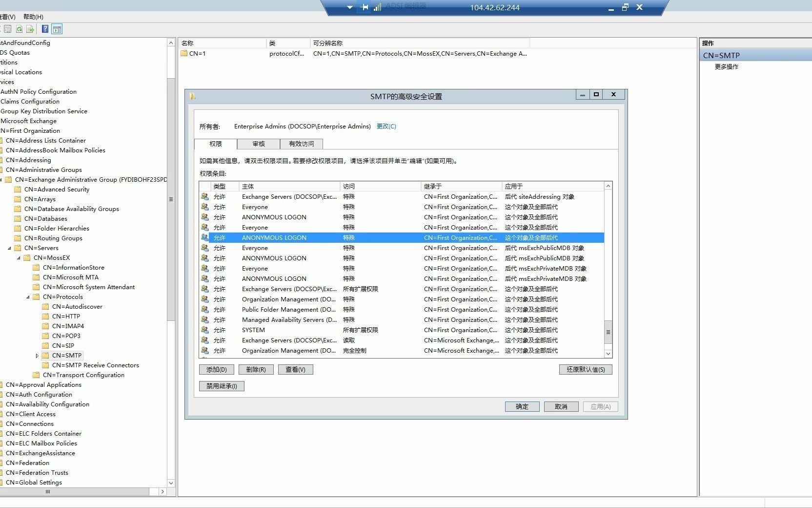Click the connection signal strength icon
This screenshot has height=508, width=812.
pos(377,7)
